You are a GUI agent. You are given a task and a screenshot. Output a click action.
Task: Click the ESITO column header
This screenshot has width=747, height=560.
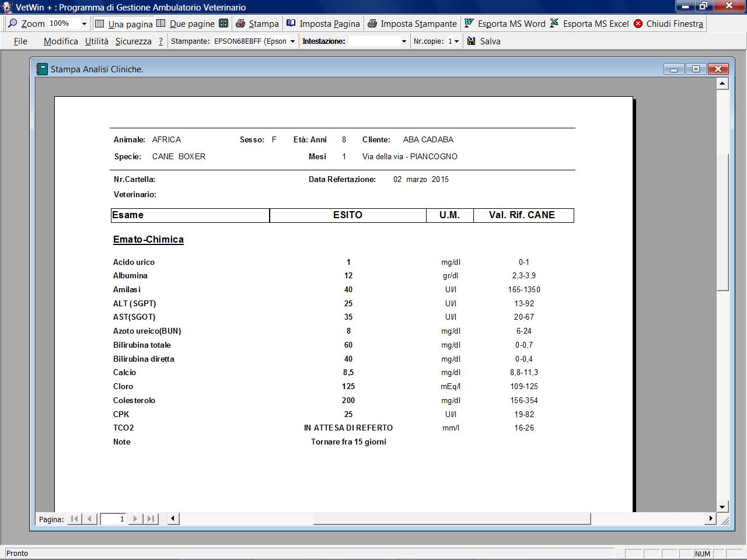click(348, 215)
